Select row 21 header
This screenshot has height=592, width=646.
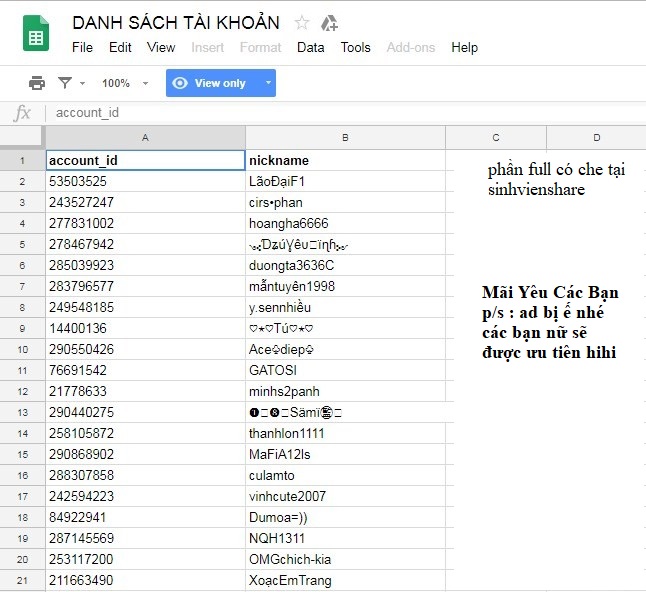pyautogui.click(x=22, y=580)
